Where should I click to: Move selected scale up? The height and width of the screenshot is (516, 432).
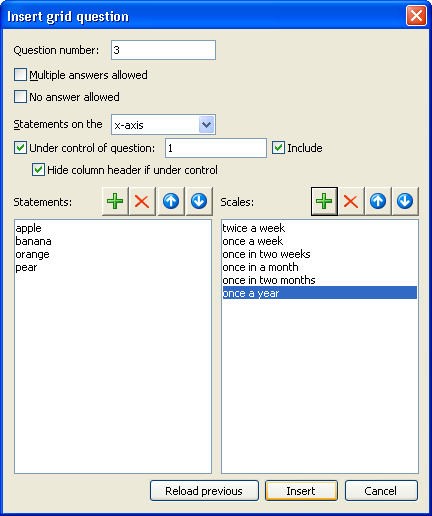coord(378,201)
